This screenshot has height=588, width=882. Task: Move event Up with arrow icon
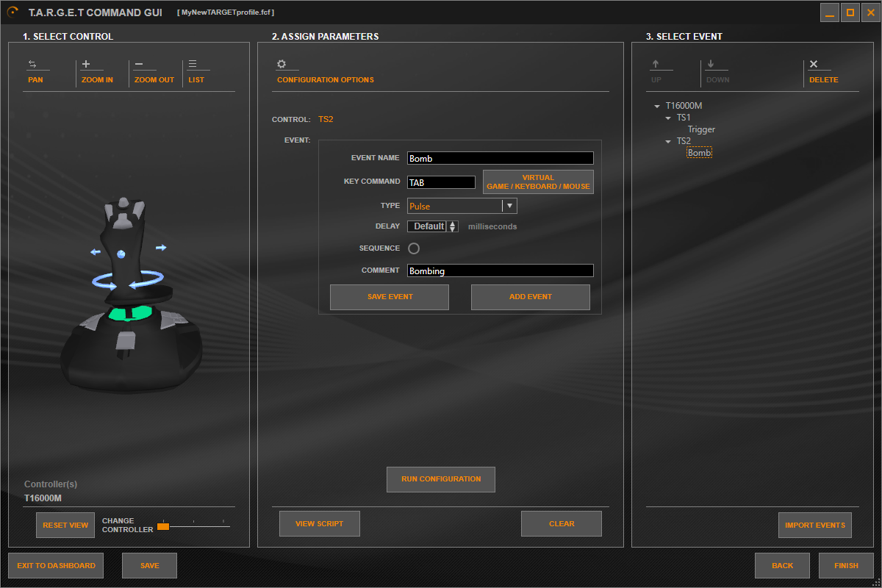tap(656, 64)
